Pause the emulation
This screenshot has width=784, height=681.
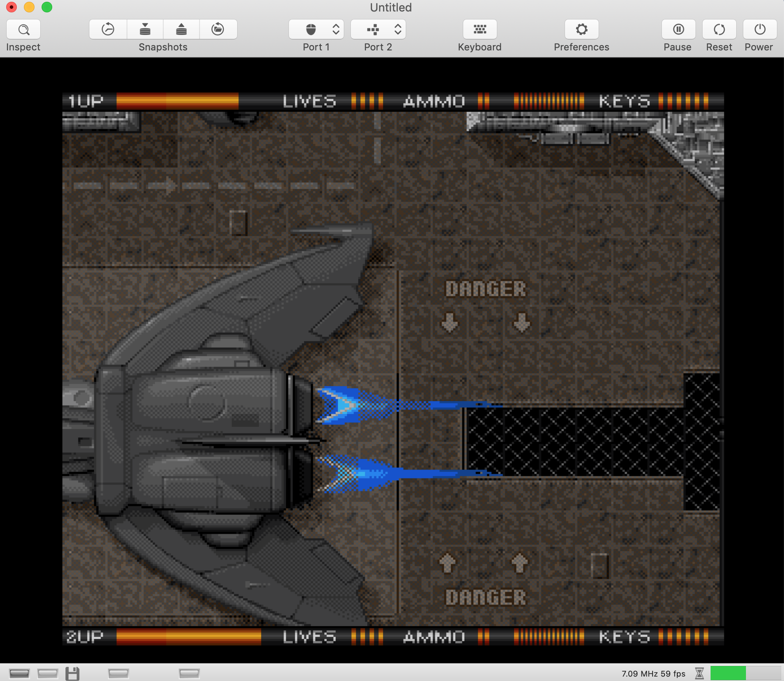[x=678, y=30]
